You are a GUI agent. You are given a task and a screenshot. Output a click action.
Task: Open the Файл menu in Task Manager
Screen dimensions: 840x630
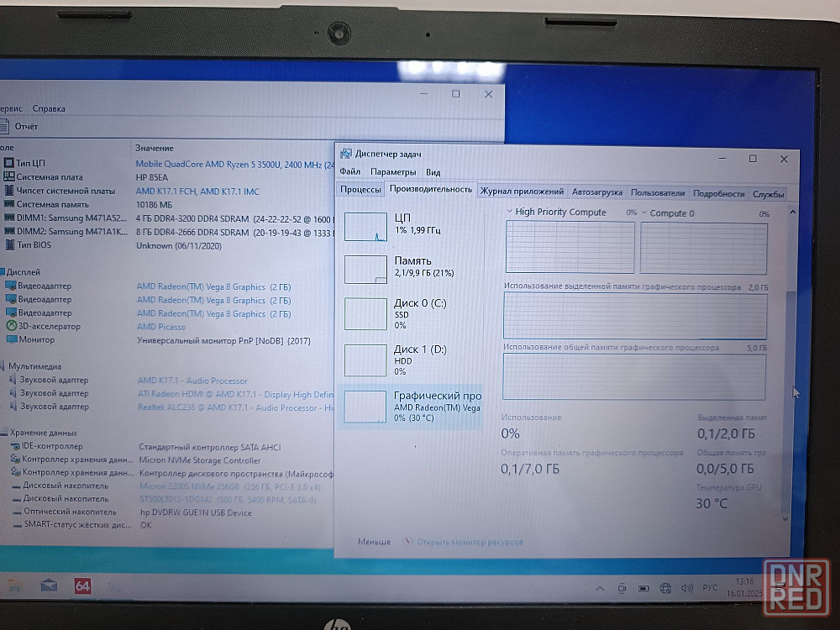(349, 171)
